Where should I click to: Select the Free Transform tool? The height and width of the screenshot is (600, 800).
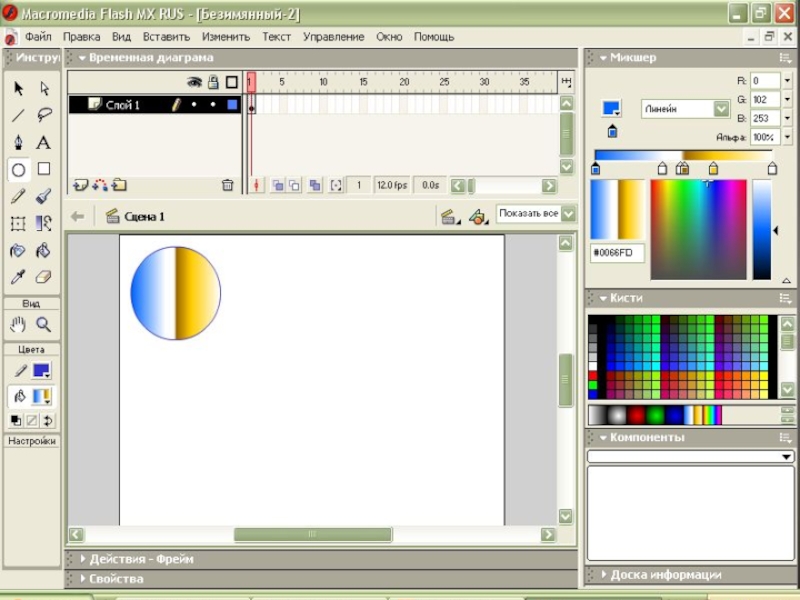click(x=18, y=223)
